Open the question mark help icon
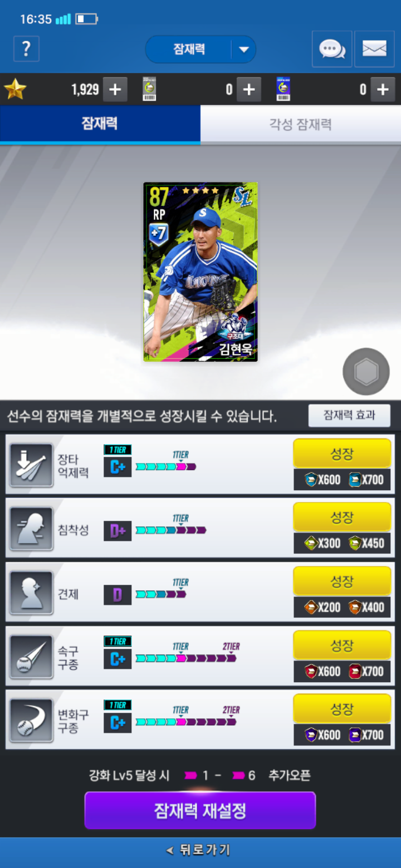401x868 pixels. pyautogui.click(x=26, y=49)
